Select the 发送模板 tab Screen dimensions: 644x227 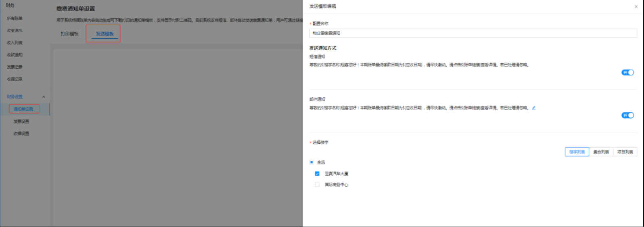click(x=105, y=34)
